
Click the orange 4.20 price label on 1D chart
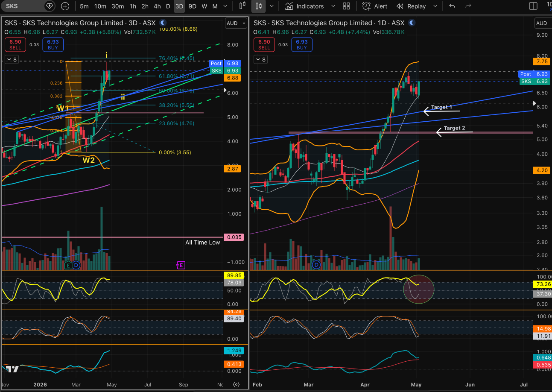pyautogui.click(x=542, y=170)
